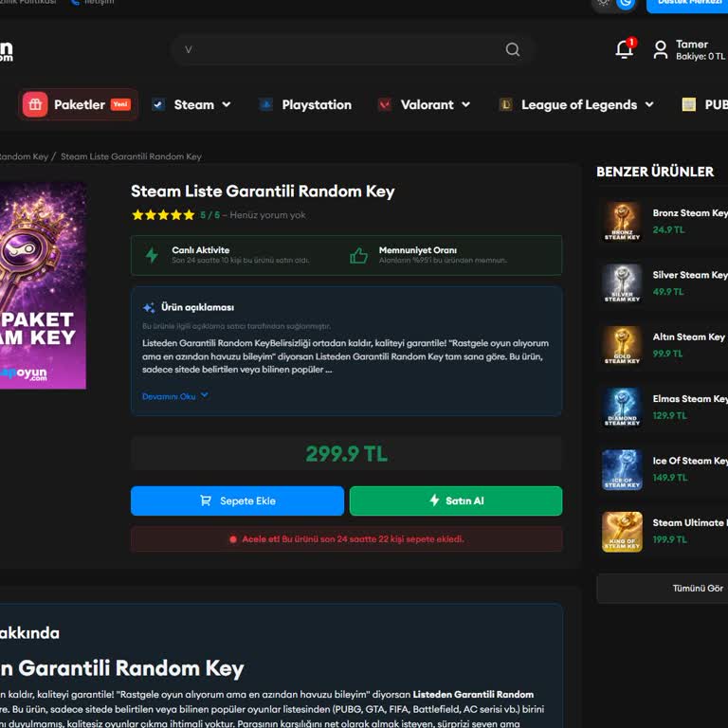
Task: Open the Random Key breadcrumb link
Action: tap(24, 156)
